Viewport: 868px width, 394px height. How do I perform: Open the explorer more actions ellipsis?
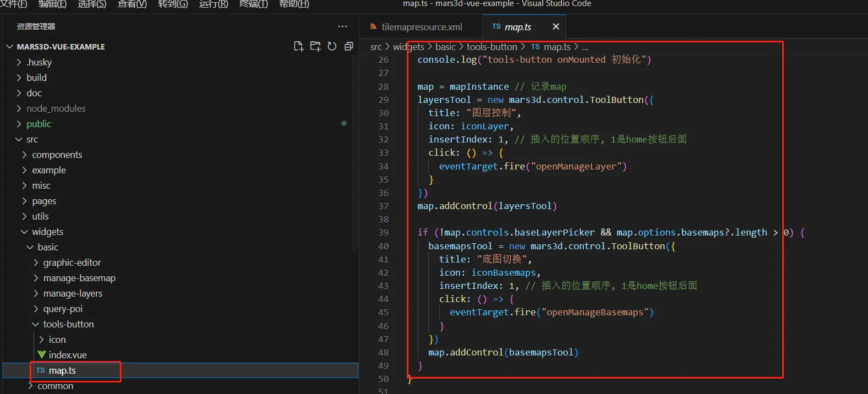pyautogui.click(x=342, y=26)
